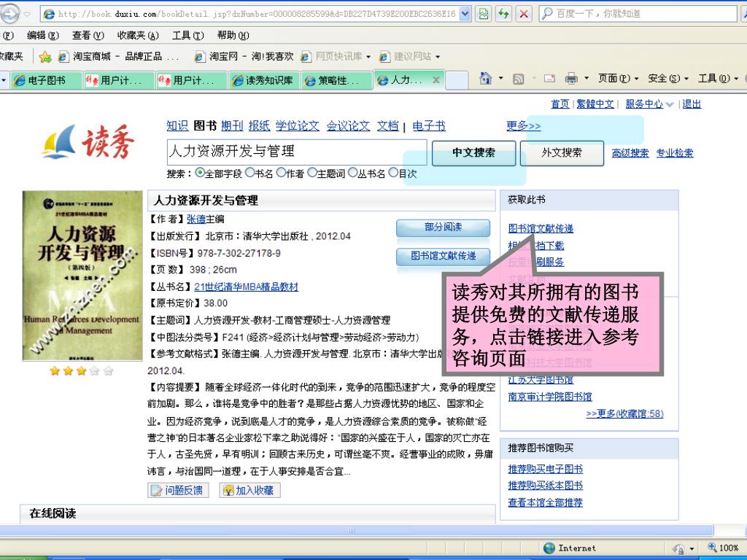The image size is (747, 560).
Task: Open the 安全(S) dropdown menu
Action: [667, 78]
